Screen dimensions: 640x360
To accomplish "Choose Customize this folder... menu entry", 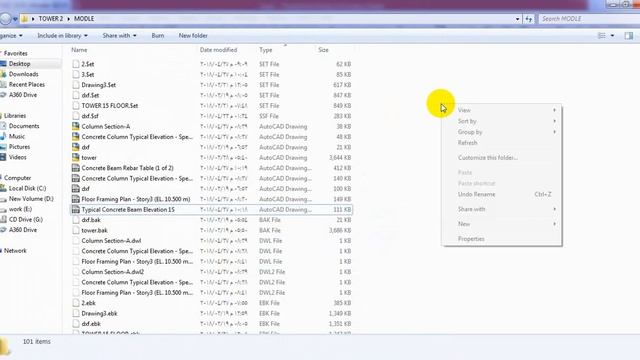I will [x=502, y=158].
